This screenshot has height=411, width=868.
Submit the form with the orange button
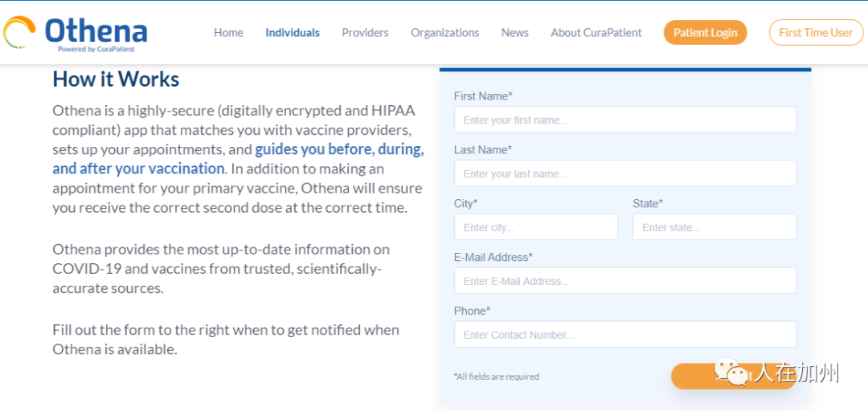click(734, 376)
